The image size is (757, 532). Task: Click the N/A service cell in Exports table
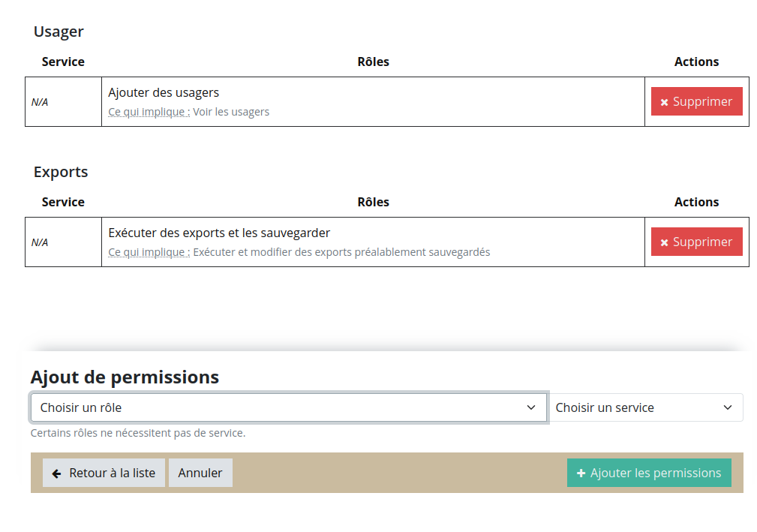click(x=40, y=242)
